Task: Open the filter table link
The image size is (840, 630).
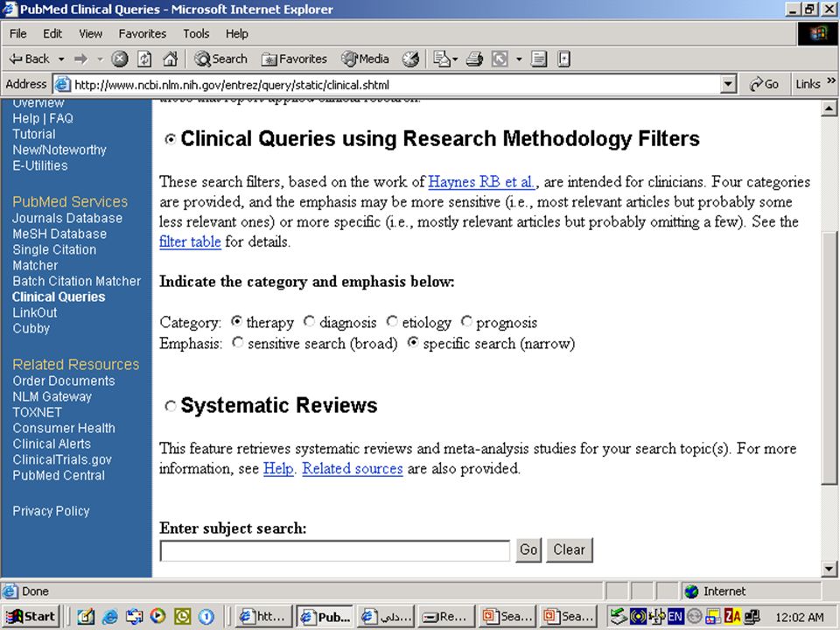Action: point(190,241)
